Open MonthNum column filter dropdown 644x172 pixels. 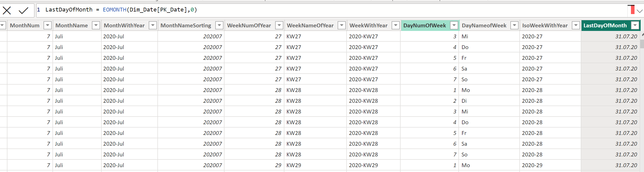[x=48, y=25]
